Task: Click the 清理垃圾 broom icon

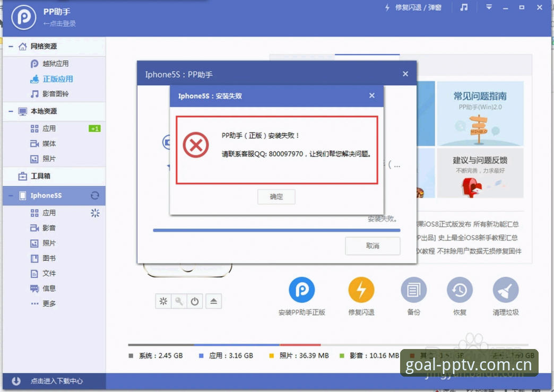Action: (x=506, y=290)
